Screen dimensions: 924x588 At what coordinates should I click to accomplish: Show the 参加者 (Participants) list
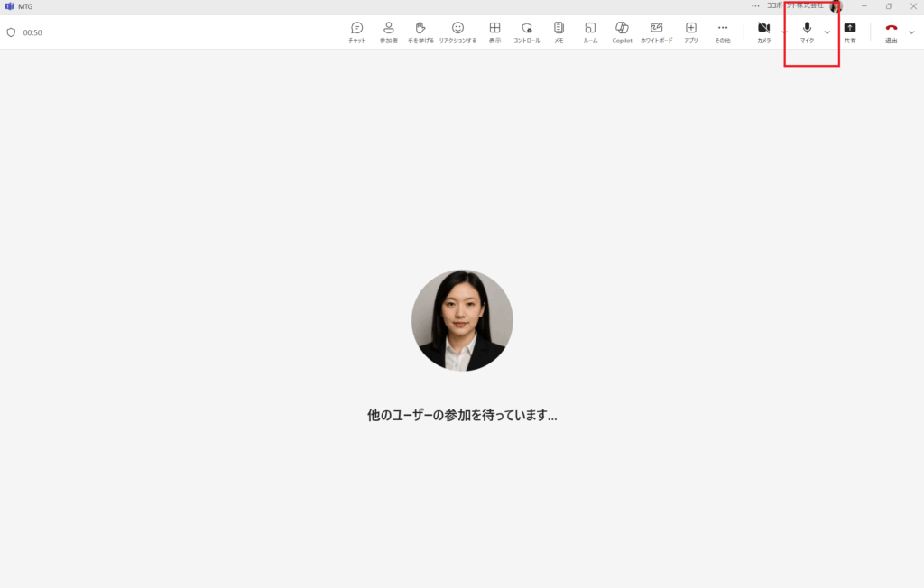(x=389, y=32)
